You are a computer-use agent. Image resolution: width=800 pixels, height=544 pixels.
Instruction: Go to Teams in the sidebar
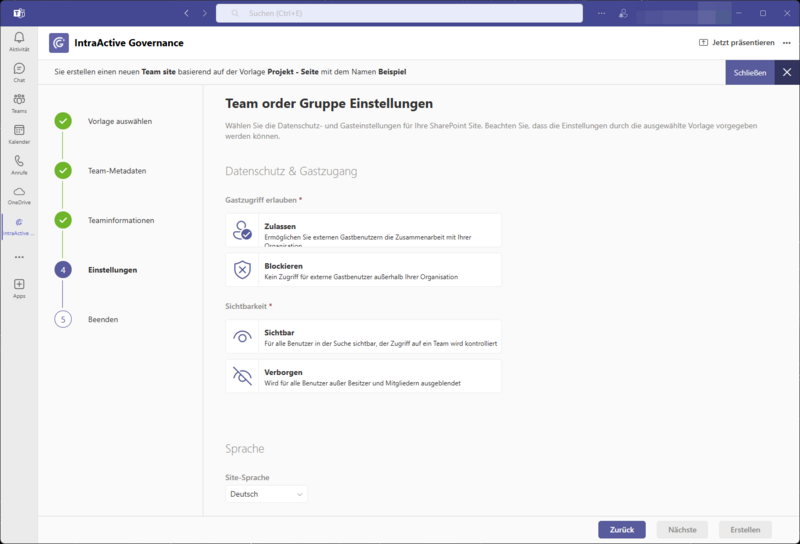(18, 103)
